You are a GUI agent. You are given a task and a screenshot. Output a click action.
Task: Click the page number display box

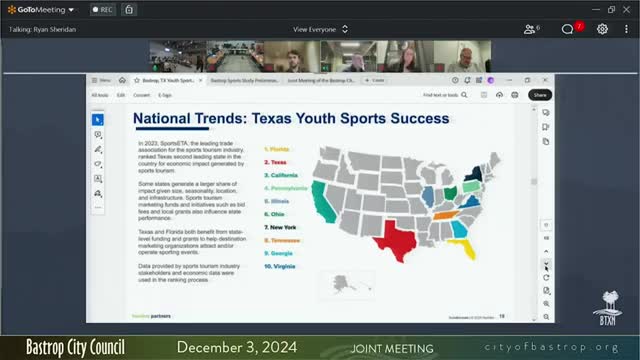click(546, 225)
